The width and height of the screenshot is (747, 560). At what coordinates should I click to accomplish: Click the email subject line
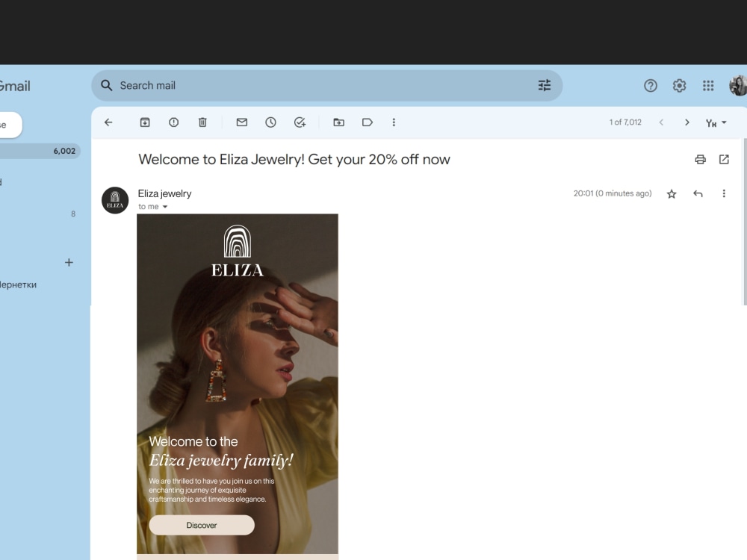tap(294, 160)
